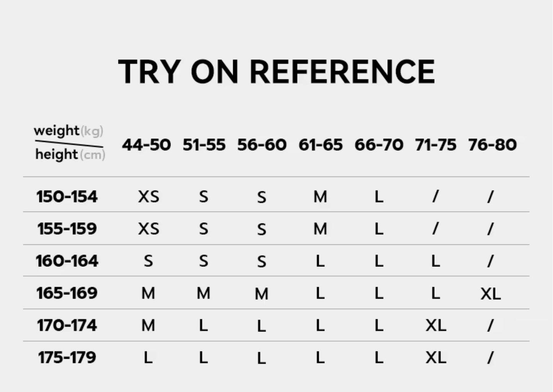Click the 155-159 height row label

pos(67,229)
